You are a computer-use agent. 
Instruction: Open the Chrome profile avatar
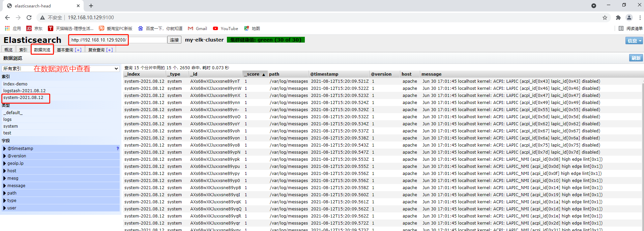[629, 18]
